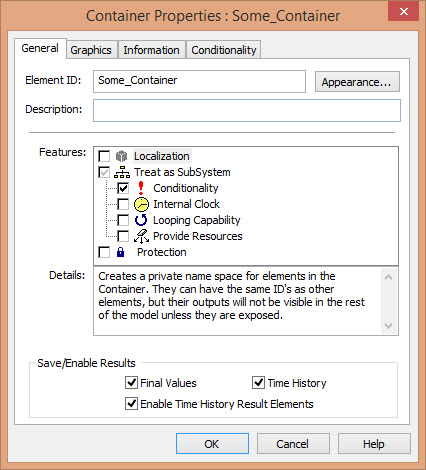
Task: Click the blue Protection padlock icon
Action: pos(121,252)
